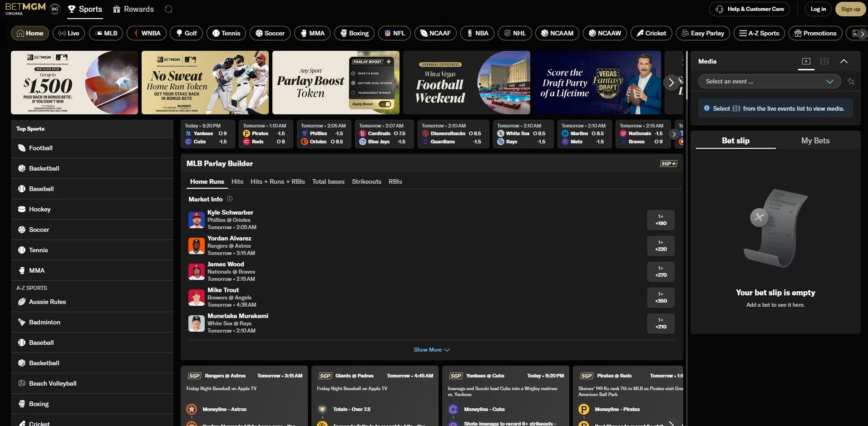
Task: Open Beach Volleyball in the sidebar
Action: click(x=92, y=383)
